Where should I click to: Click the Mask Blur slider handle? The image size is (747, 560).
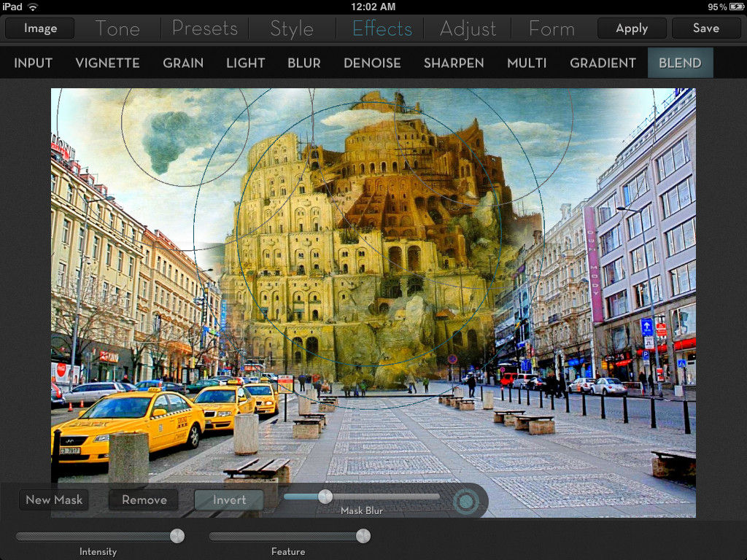click(325, 497)
